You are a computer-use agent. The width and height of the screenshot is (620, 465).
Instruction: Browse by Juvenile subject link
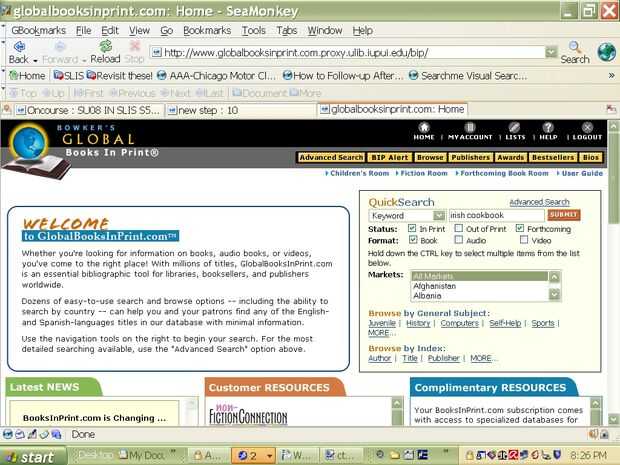click(382, 323)
